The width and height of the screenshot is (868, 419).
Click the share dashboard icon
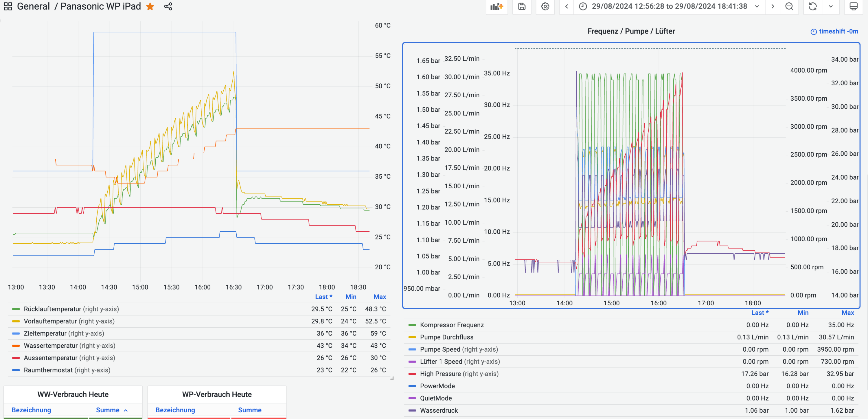tap(168, 6)
